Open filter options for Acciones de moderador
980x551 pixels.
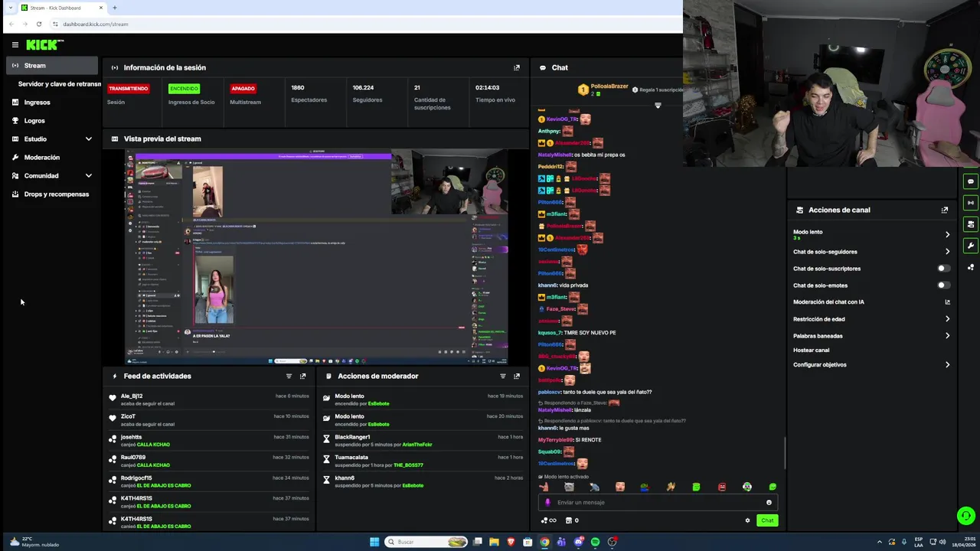(x=503, y=376)
